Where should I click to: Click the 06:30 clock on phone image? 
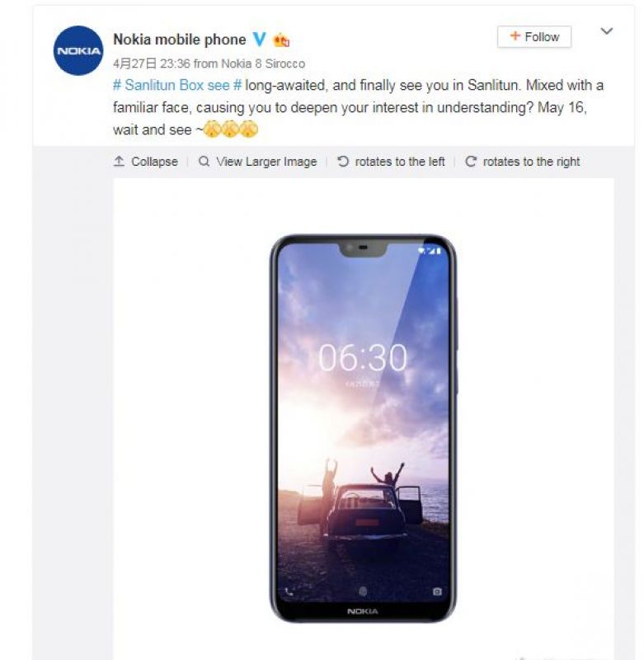pyautogui.click(x=363, y=358)
